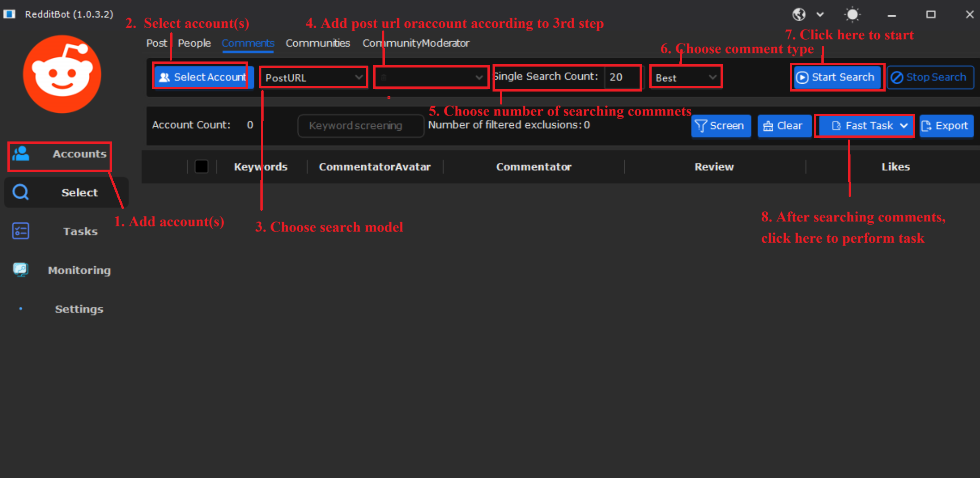This screenshot has width=980, height=478.
Task: Open the Monitoring screen section
Action: coord(66,270)
